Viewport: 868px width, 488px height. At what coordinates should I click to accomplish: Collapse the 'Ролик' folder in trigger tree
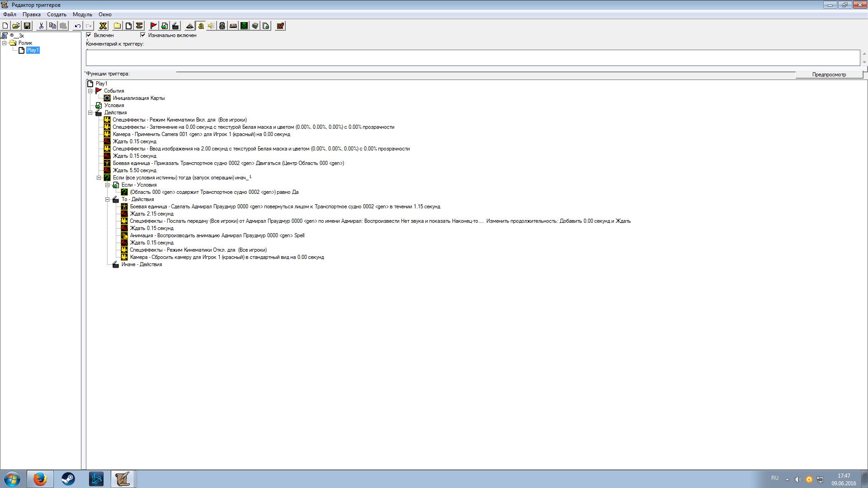click(x=5, y=43)
